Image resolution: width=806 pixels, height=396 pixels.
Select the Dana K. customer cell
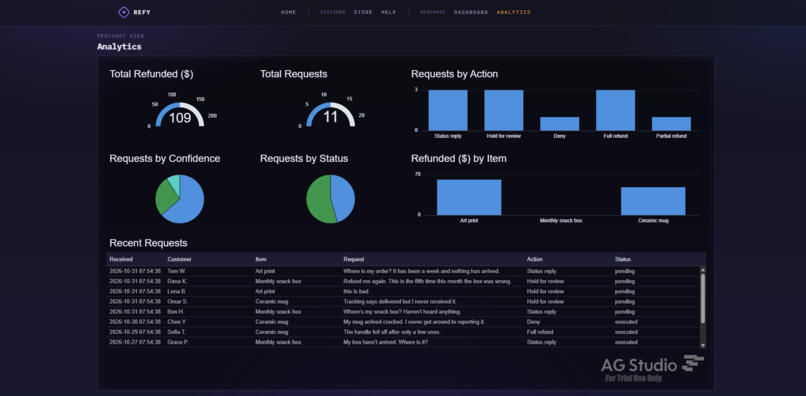pyautogui.click(x=177, y=281)
